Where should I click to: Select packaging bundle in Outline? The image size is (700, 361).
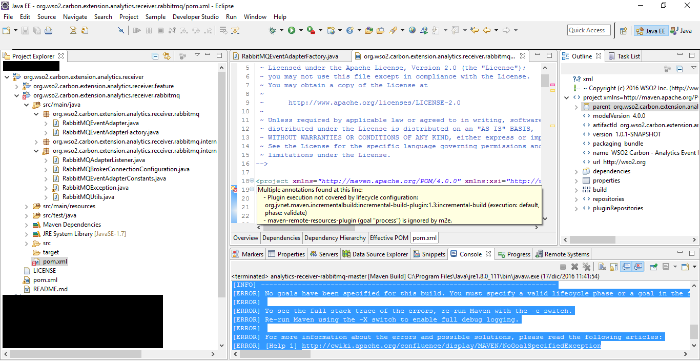tap(613, 144)
